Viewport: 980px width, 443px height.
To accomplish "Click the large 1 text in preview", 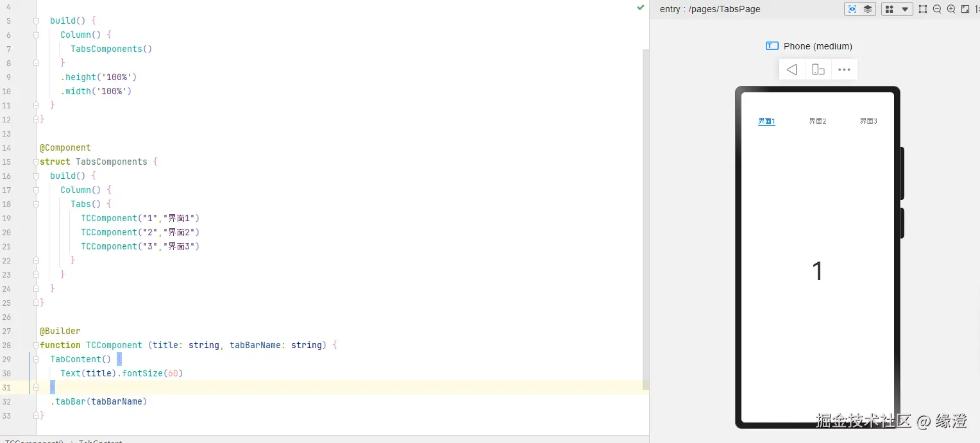I will pyautogui.click(x=817, y=271).
